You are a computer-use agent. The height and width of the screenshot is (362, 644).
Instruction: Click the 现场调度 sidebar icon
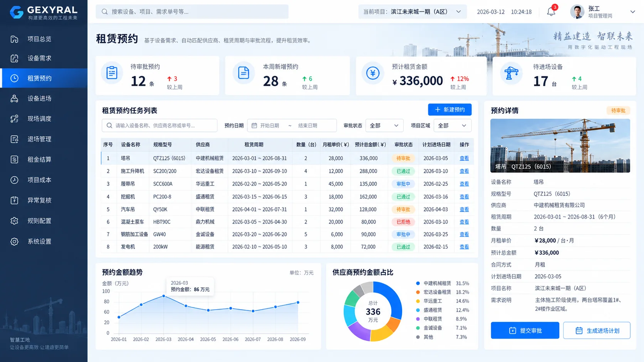[x=14, y=118]
